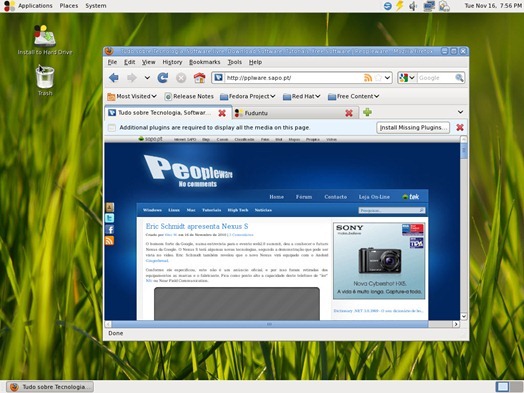Click into the Google search field

tap(435, 78)
